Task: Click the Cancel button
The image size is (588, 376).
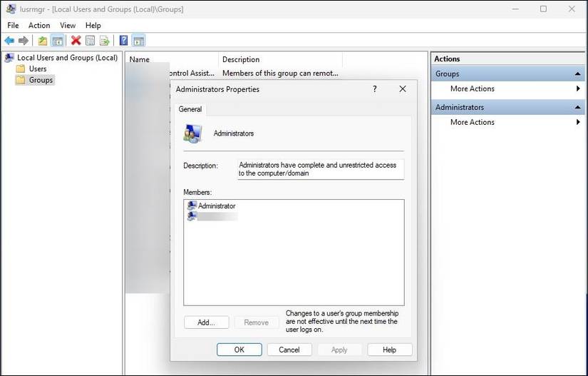Action: [289, 350]
